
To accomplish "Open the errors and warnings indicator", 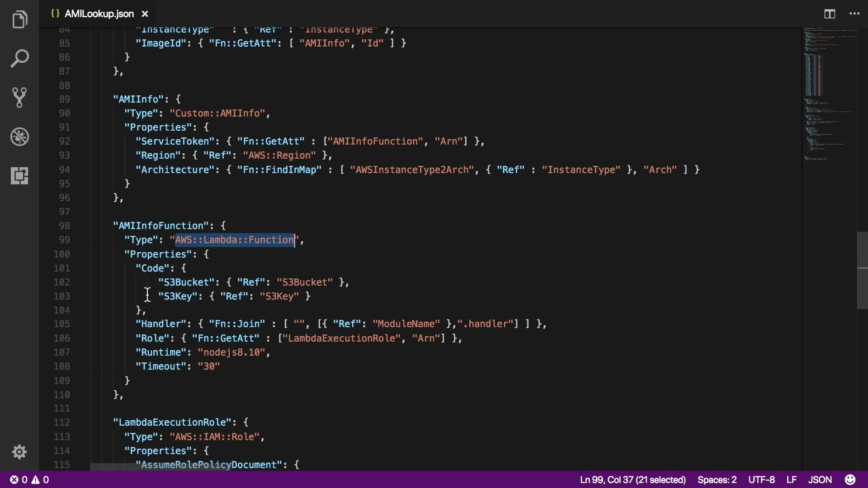I will click(x=29, y=479).
